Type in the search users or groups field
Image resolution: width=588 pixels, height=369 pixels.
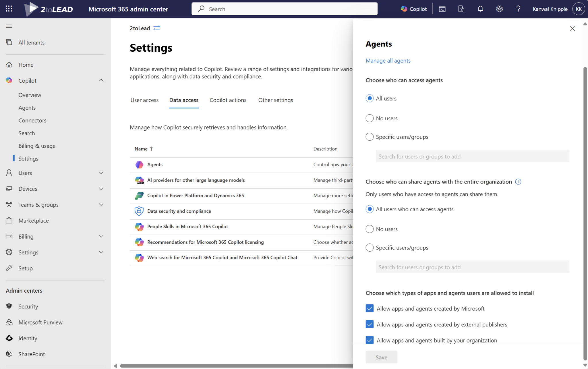point(472,156)
